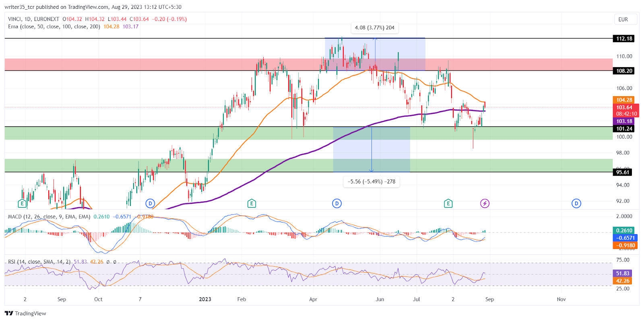Click the red 103.64 current price label
This screenshot has width=644, height=321.
625,107
